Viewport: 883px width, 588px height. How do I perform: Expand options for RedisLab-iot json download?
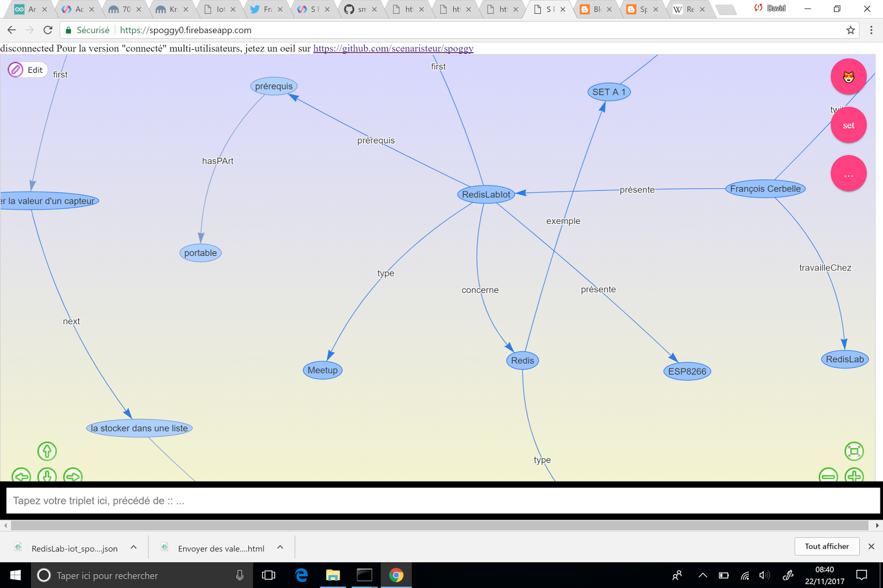(134, 548)
